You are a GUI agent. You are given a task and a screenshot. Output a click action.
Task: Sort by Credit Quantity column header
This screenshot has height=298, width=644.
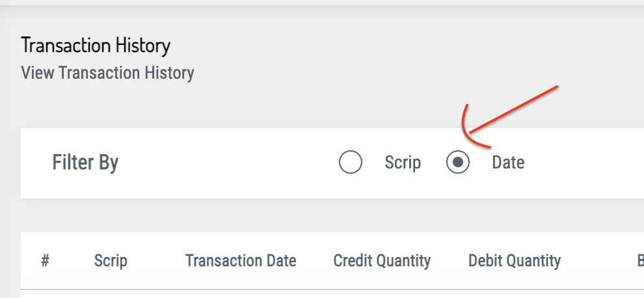[x=382, y=261]
